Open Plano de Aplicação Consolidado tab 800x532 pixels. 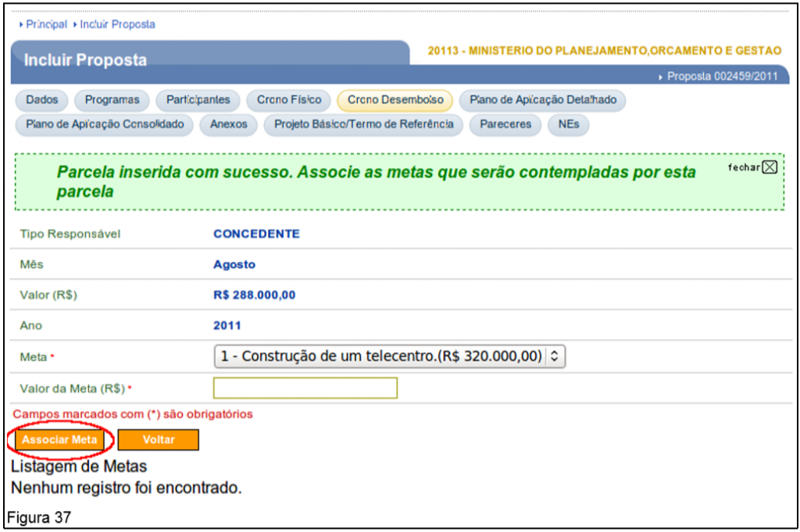coord(105,124)
